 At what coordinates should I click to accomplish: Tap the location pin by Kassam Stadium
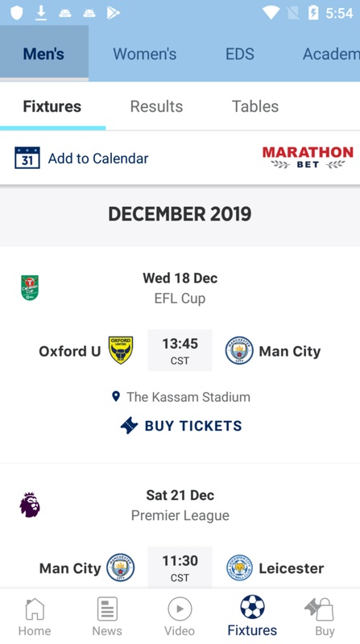pos(116,396)
